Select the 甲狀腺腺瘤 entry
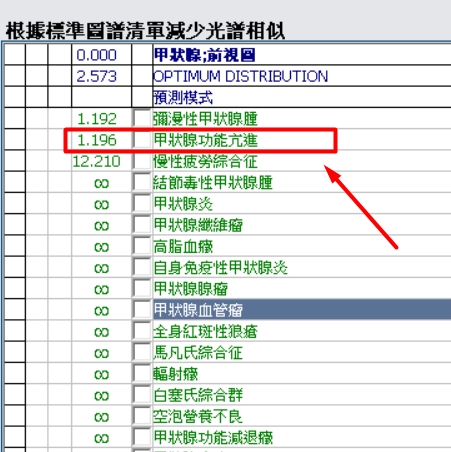The height and width of the screenshot is (452, 451). tap(191, 289)
